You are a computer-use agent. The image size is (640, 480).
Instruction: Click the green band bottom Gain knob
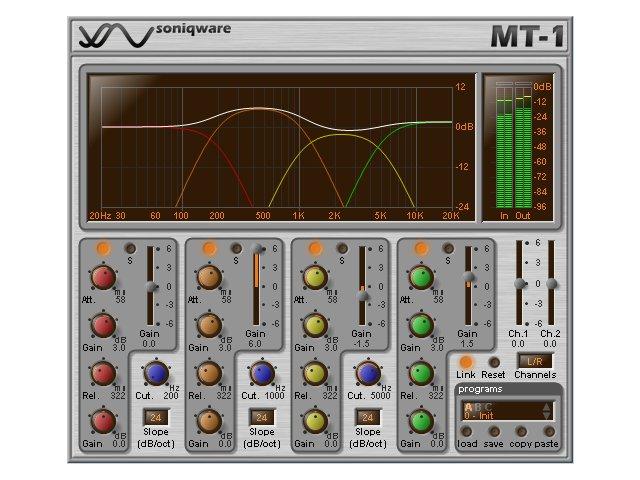(421, 421)
